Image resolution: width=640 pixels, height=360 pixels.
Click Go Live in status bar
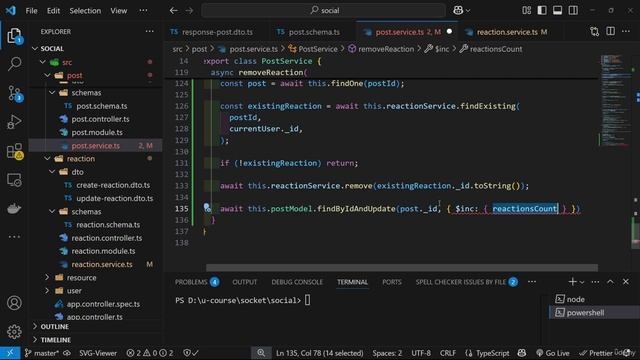pyautogui.click(x=553, y=353)
